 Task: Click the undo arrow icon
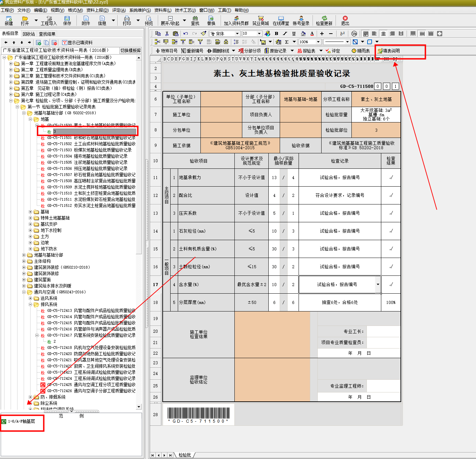click(x=186, y=34)
